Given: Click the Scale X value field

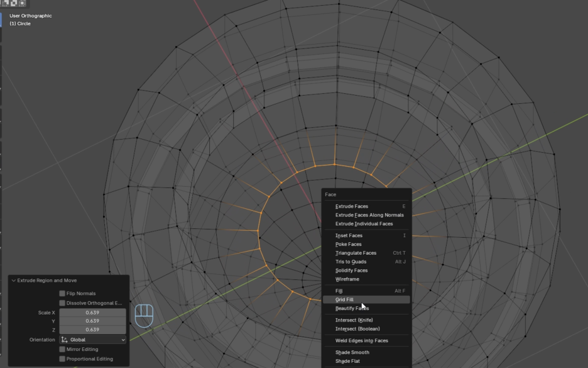Looking at the screenshot, I should [92, 313].
